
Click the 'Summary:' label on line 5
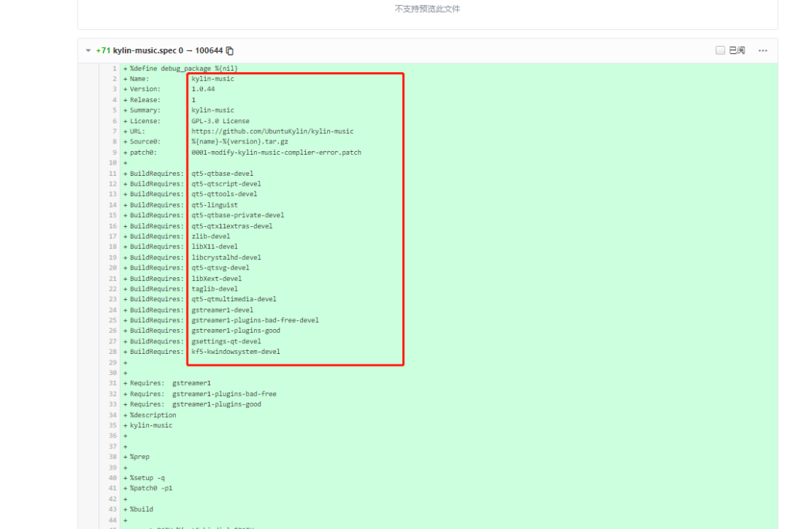pos(145,110)
